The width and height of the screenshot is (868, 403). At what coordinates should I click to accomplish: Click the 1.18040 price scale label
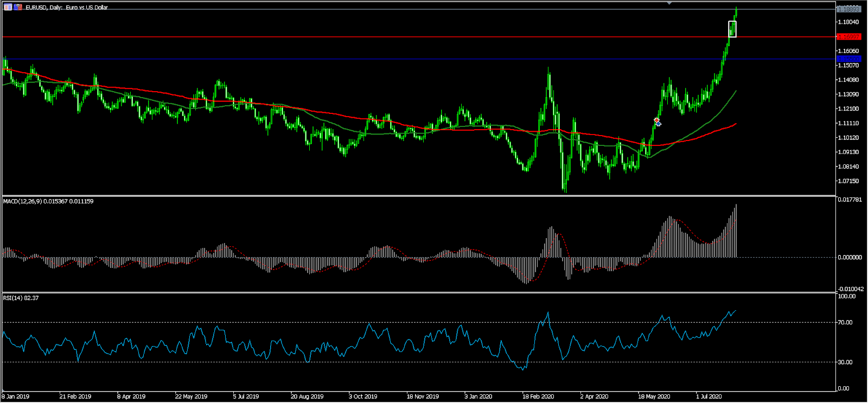pos(848,22)
